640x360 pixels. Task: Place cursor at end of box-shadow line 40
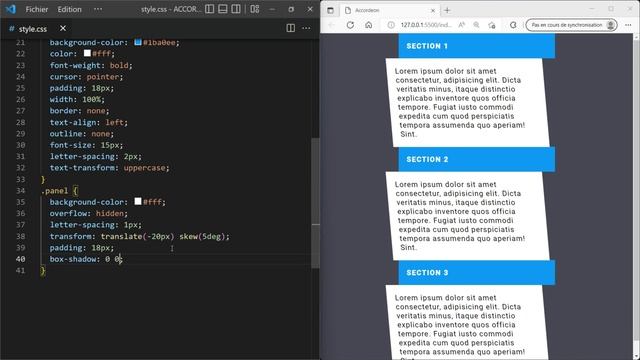point(122,259)
